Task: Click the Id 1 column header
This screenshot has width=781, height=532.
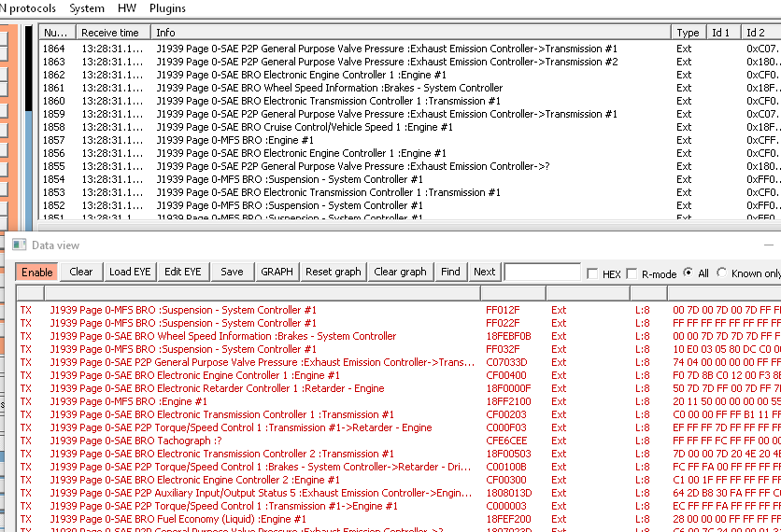Action: 723,33
